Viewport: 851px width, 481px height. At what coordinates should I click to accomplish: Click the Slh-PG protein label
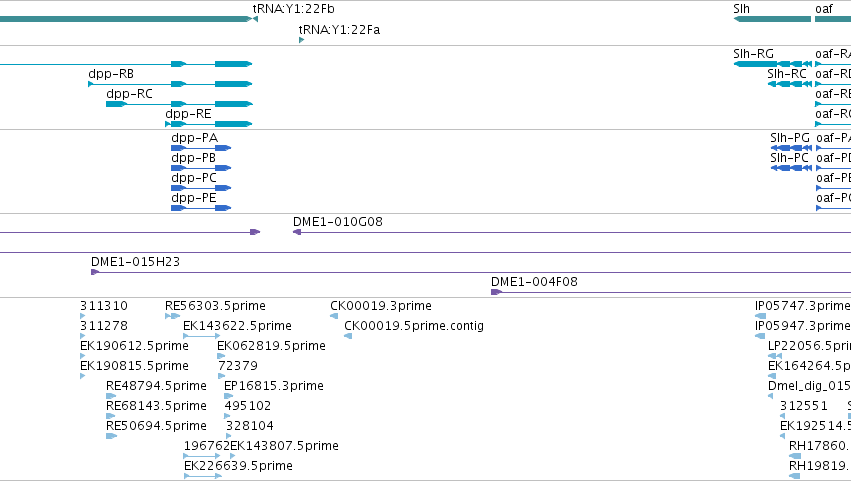click(790, 138)
